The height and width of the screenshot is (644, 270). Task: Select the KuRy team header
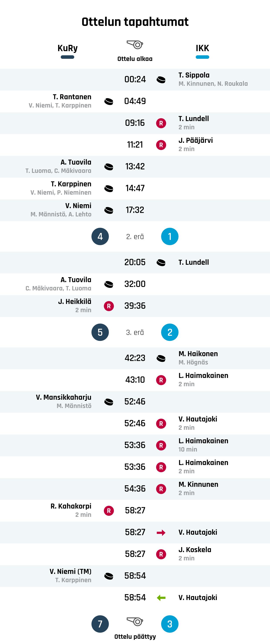click(67, 48)
